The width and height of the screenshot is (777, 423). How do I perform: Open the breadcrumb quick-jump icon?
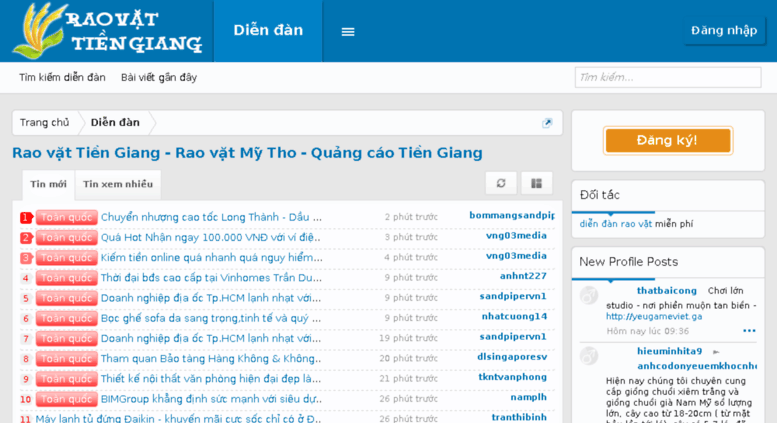[x=547, y=123]
